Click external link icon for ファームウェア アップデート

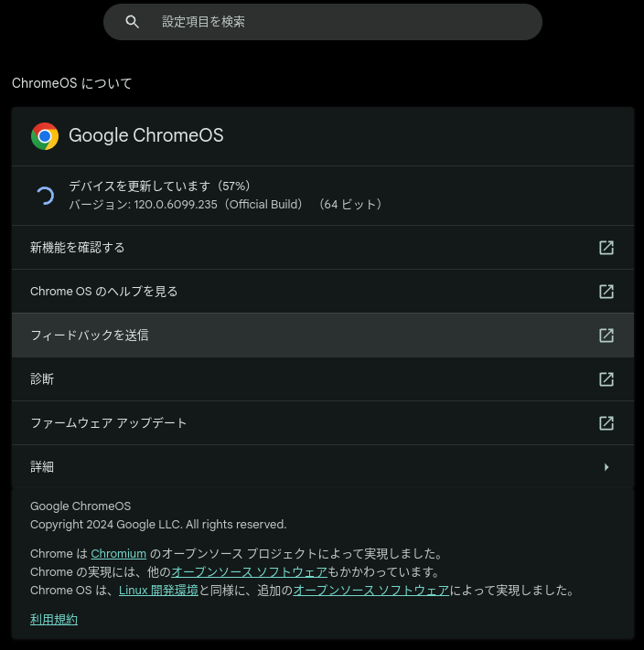pyautogui.click(x=606, y=423)
